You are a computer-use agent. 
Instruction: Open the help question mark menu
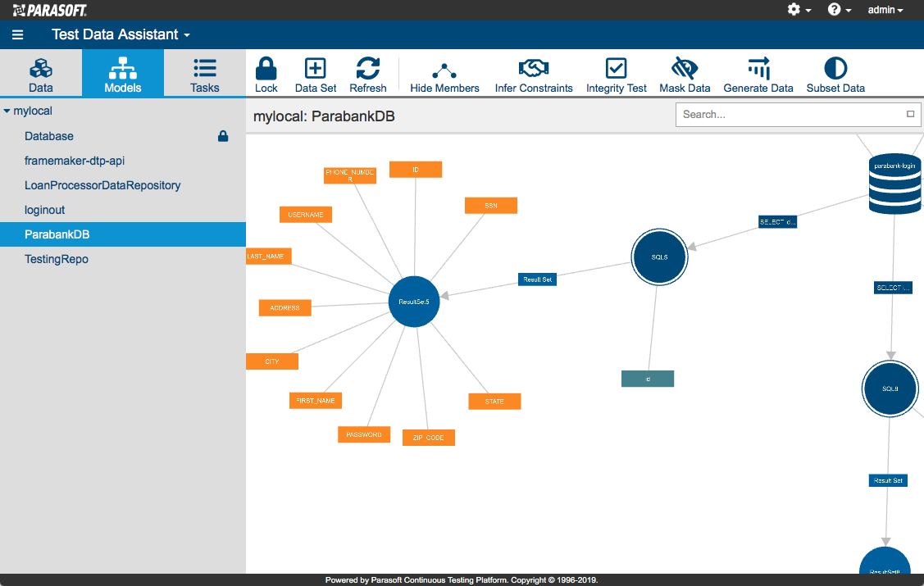click(x=840, y=9)
